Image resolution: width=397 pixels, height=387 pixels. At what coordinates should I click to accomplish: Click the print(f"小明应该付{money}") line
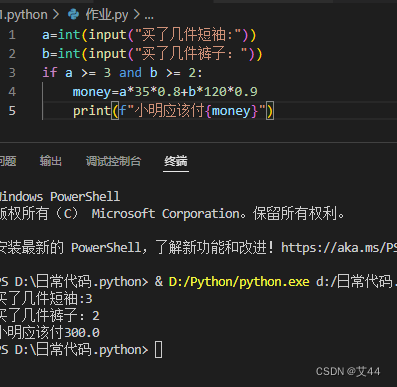[x=173, y=111]
